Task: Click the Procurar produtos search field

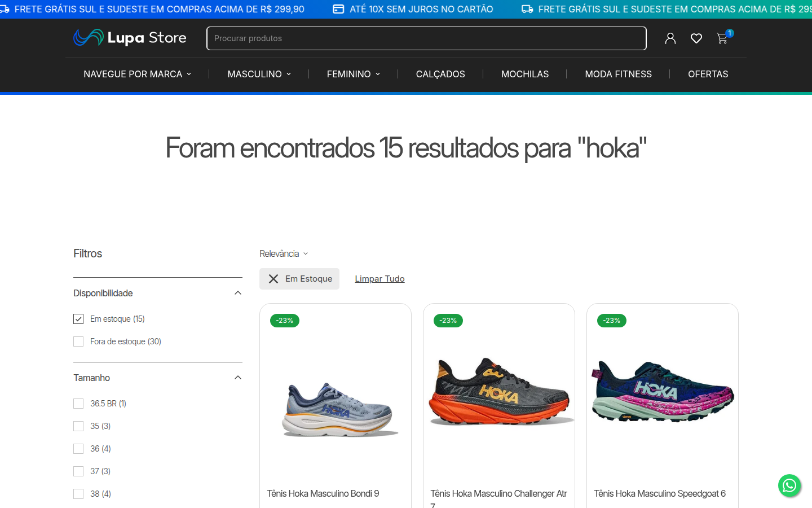Action: click(426, 38)
